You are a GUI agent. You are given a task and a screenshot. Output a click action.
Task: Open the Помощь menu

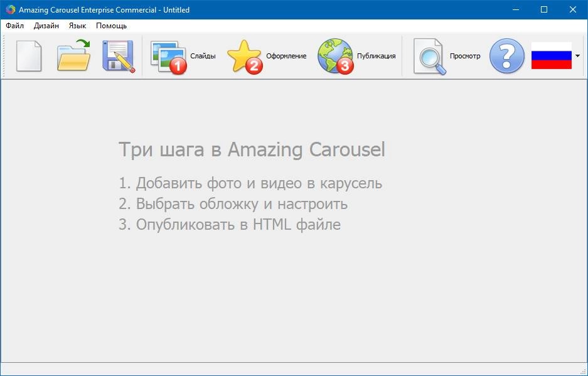tap(111, 26)
